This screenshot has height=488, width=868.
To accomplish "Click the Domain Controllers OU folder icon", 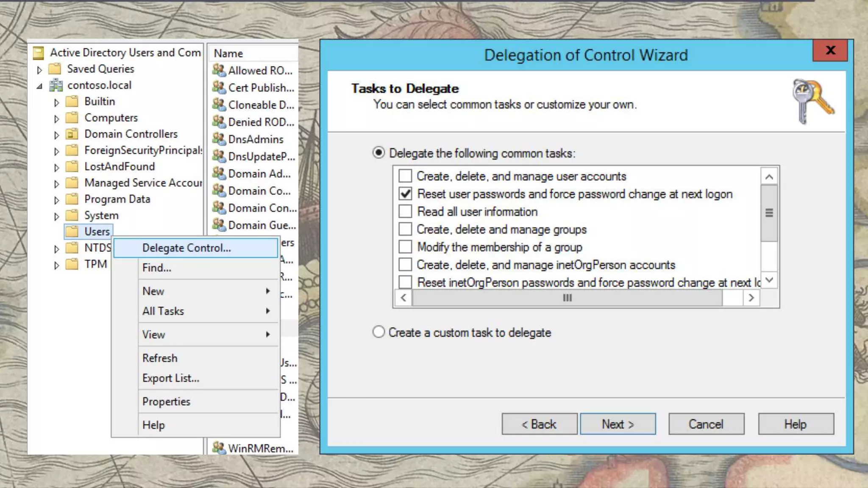I will (72, 134).
